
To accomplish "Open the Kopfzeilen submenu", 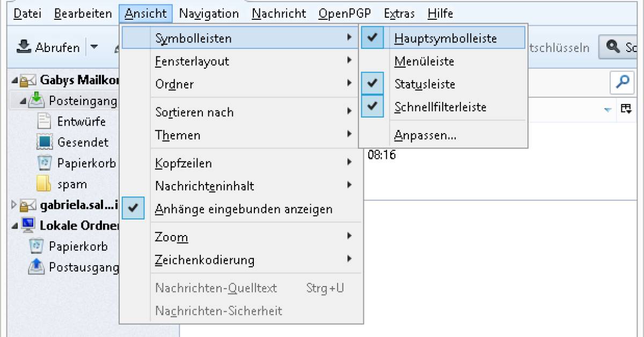I will coord(241,163).
